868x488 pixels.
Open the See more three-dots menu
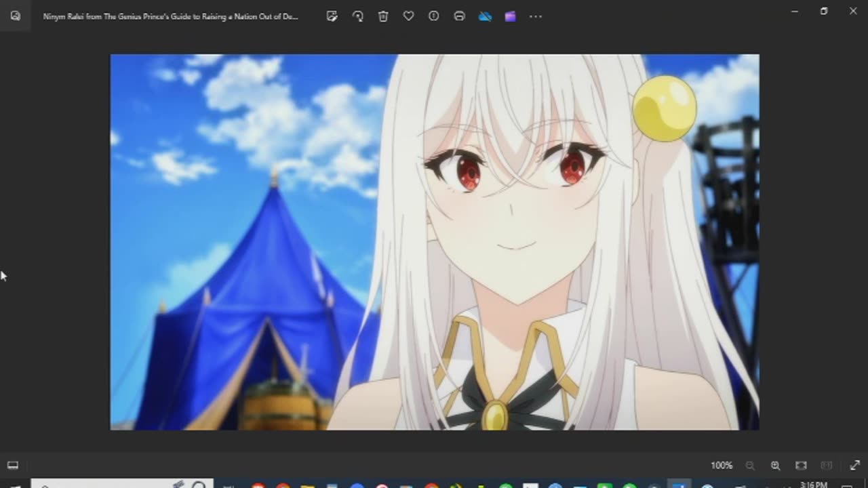(536, 16)
